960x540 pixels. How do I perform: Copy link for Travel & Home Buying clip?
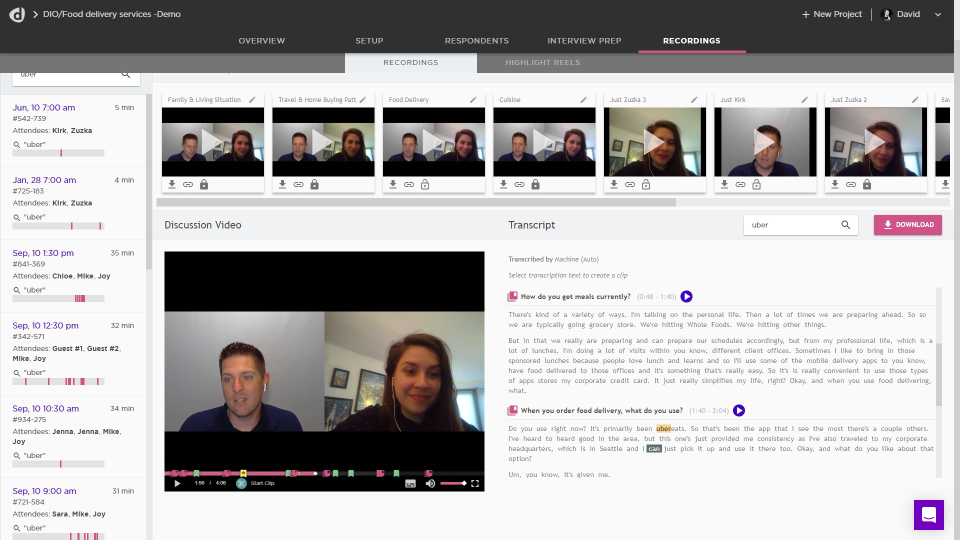tap(298, 184)
